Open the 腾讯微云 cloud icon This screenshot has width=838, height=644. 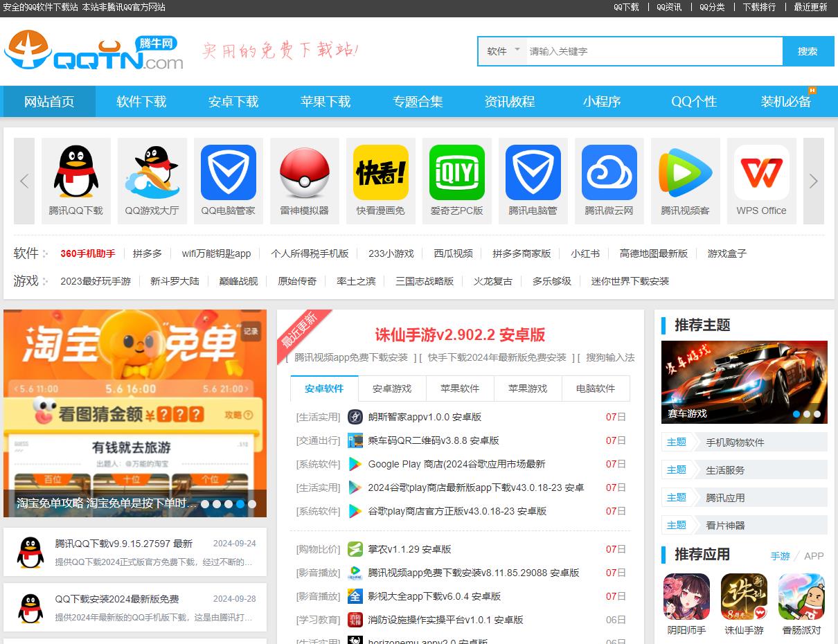[609, 172]
